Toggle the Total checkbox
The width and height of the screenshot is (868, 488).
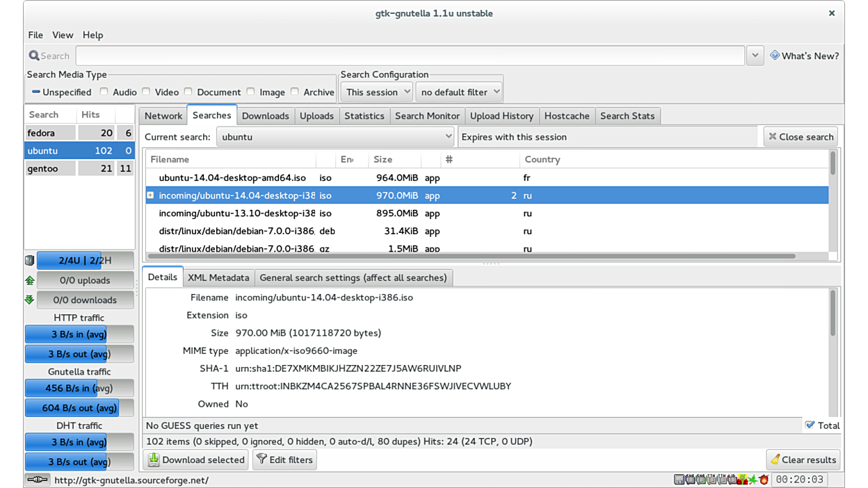pos(810,425)
